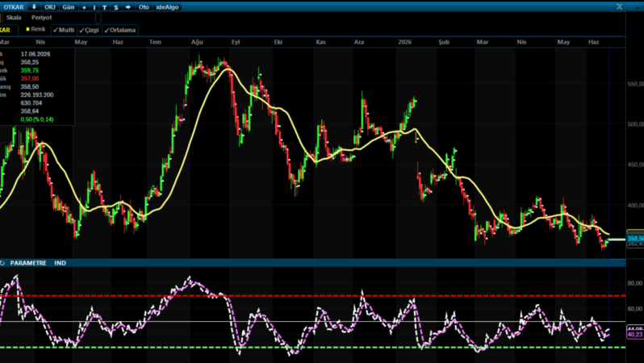
Task: Click the plus icon in the top toolbar
Action: 84,7
